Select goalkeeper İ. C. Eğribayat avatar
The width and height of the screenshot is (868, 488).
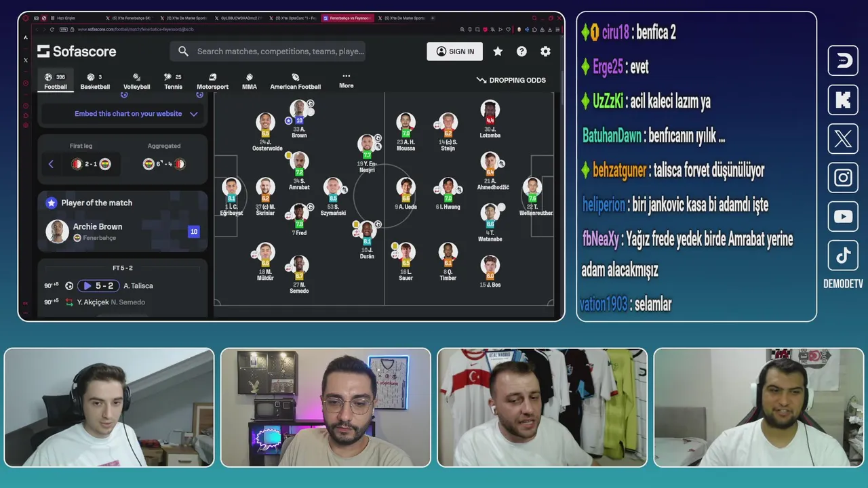[231, 188]
